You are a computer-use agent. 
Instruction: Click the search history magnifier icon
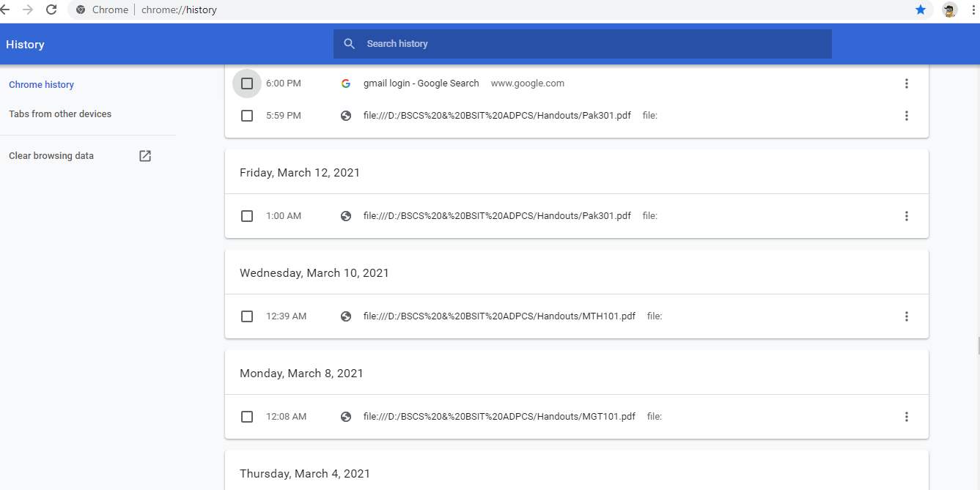(350, 44)
